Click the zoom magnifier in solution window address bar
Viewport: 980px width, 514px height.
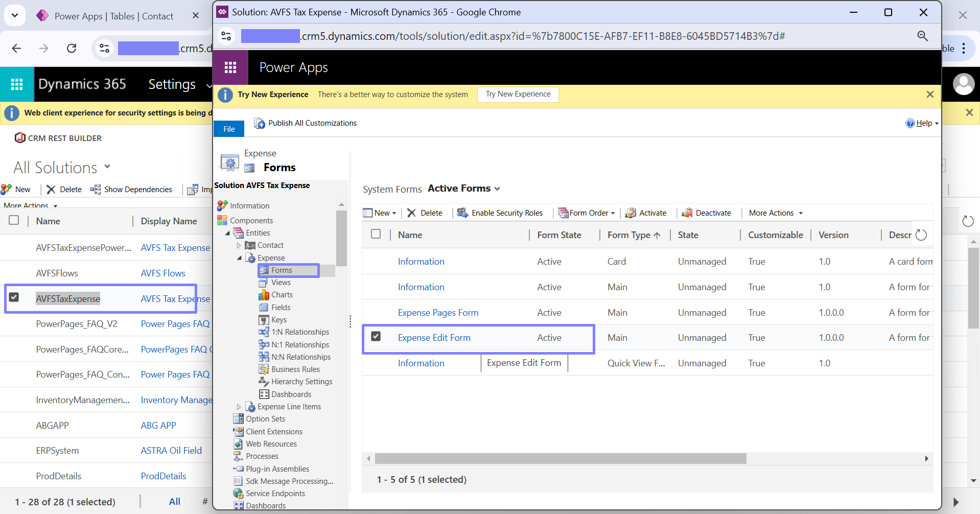(922, 36)
